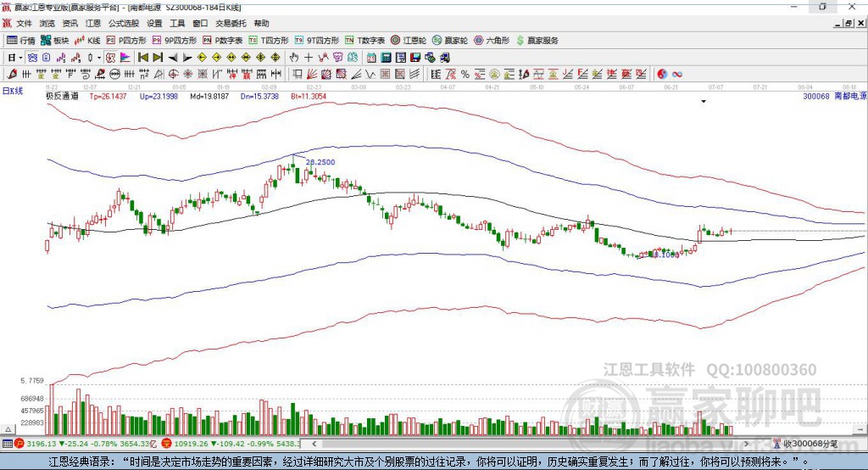Jump to last bar icon
Viewport: 868px width, 470px height.
(x=158, y=58)
